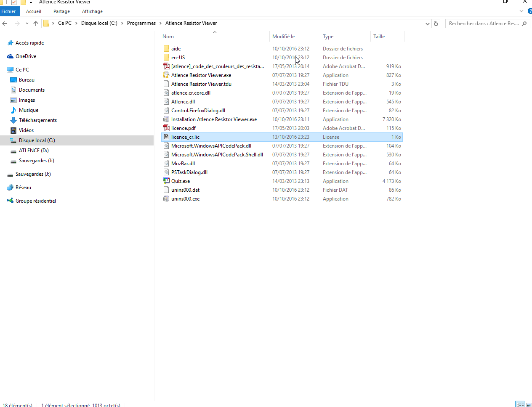Select Atlence Resistor Viewer.exe icon
The width and height of the screenshot is (532, 407).
(166, 75)
